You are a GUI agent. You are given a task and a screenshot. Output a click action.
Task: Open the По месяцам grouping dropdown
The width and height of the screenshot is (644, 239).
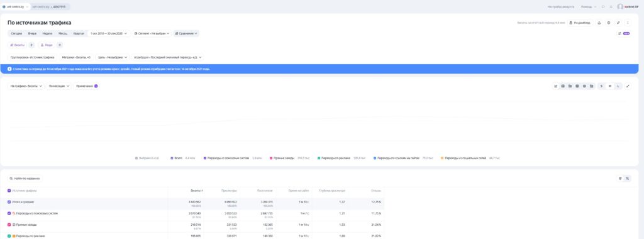coord(58,86)
